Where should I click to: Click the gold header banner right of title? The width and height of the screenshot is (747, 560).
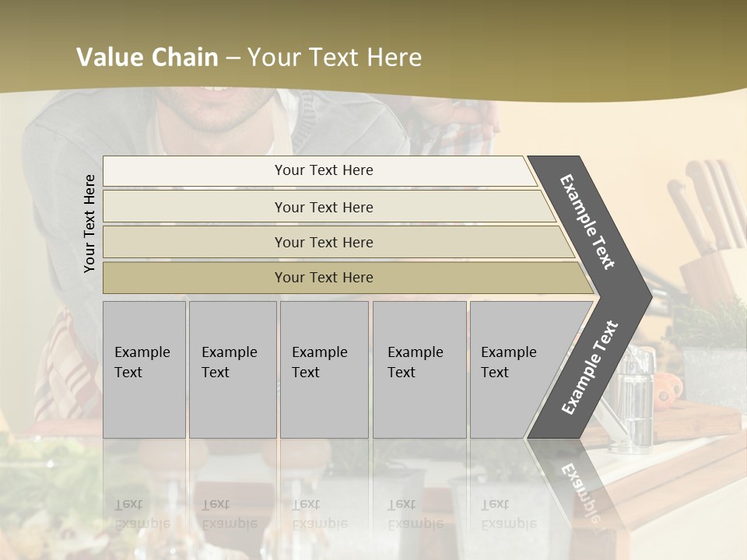[584, 54]
